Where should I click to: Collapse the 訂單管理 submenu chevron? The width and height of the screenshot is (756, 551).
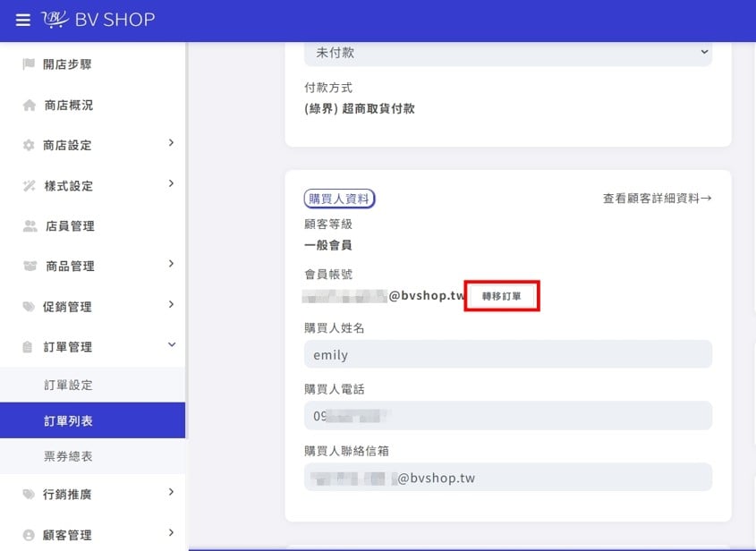tap(172, 344)
